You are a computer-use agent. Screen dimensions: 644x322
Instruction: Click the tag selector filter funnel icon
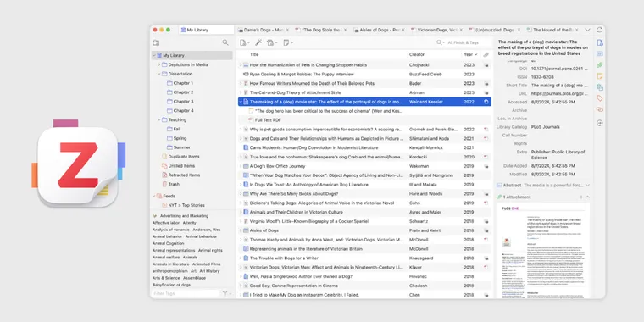[x=225, y=293]
